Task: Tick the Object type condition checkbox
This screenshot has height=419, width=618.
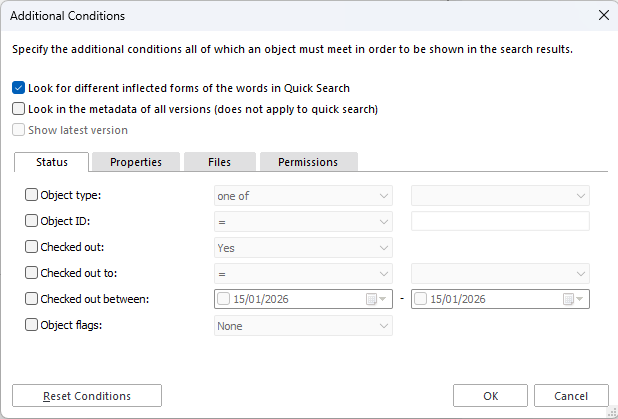Action: tap(32, 195)
